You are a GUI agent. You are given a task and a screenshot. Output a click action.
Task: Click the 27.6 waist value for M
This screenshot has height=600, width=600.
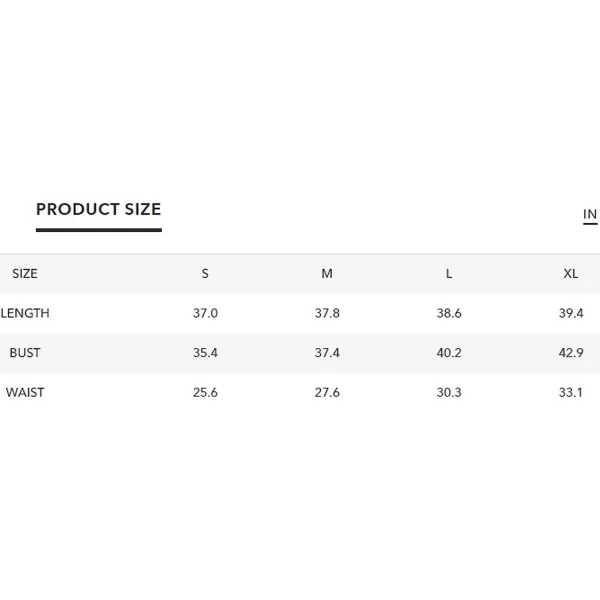click(x=327, y=393)
